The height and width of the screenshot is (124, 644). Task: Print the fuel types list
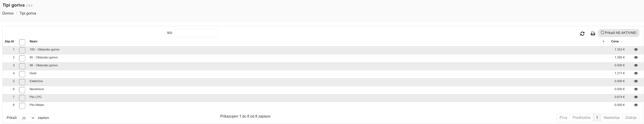(x=593, y=34)
